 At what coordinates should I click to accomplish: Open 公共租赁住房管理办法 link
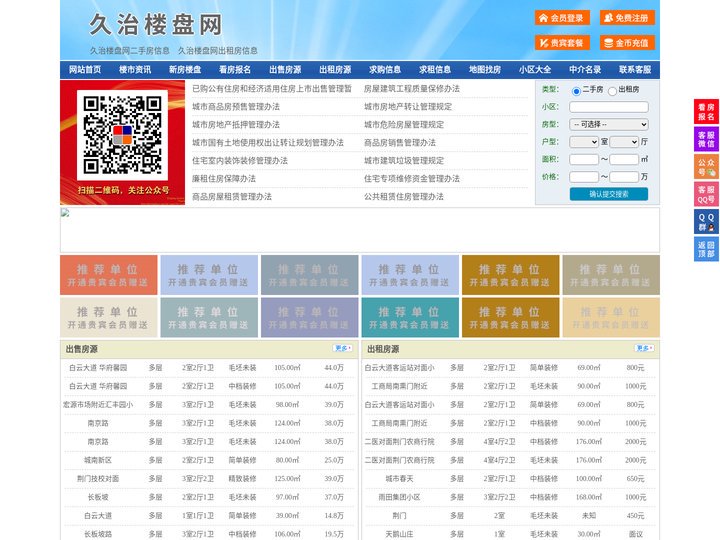404,196
